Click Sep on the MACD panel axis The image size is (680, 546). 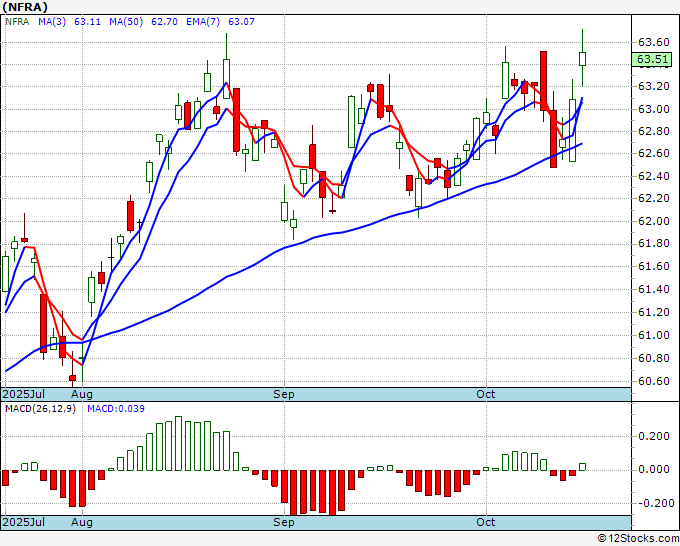click(x=284, y=522)
